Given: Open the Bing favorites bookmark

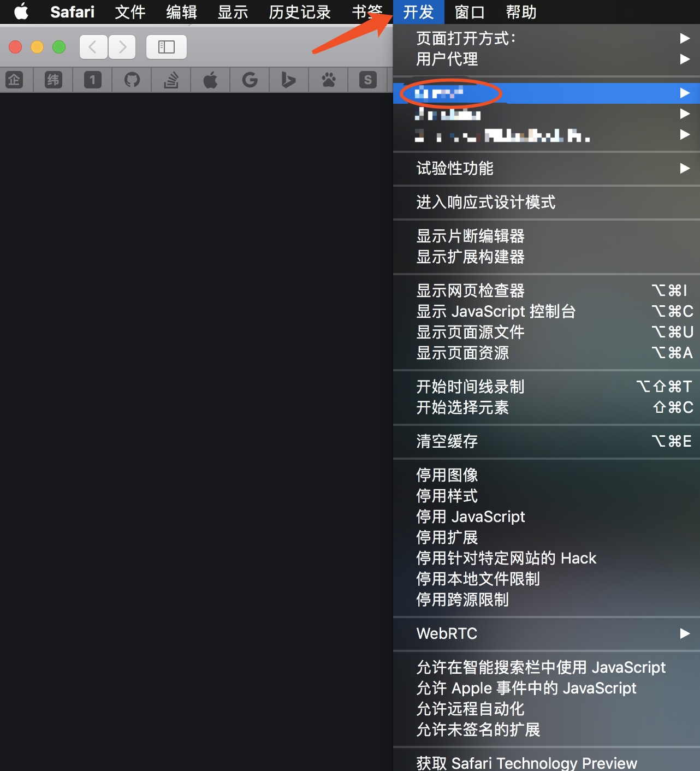Looking at the screenshot, I should pyautogui.click(x=289, y=80).
